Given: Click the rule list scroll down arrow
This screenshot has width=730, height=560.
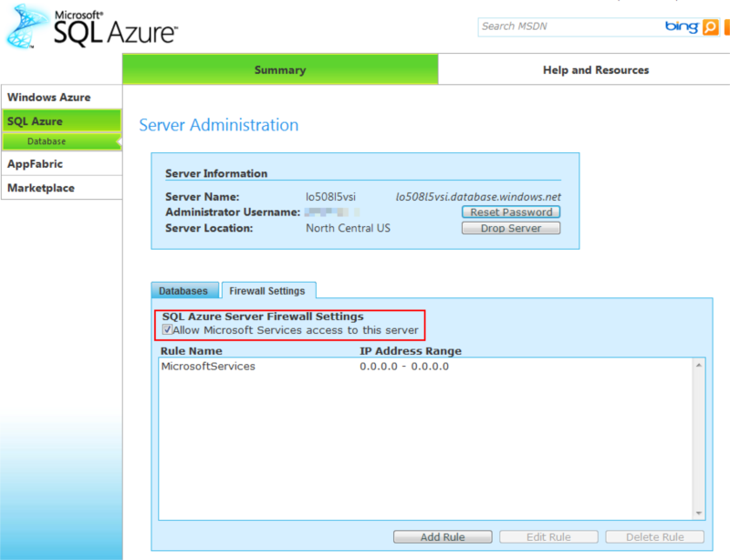Looking at the screenshot, I should coord(699,513).
